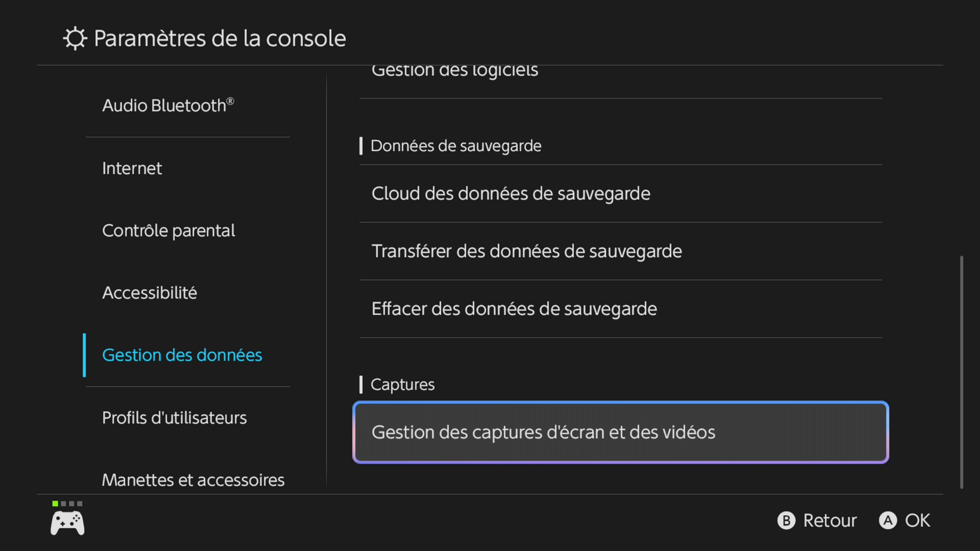
Task: Select Manettes et accessoires
Action: click(193, 480)
